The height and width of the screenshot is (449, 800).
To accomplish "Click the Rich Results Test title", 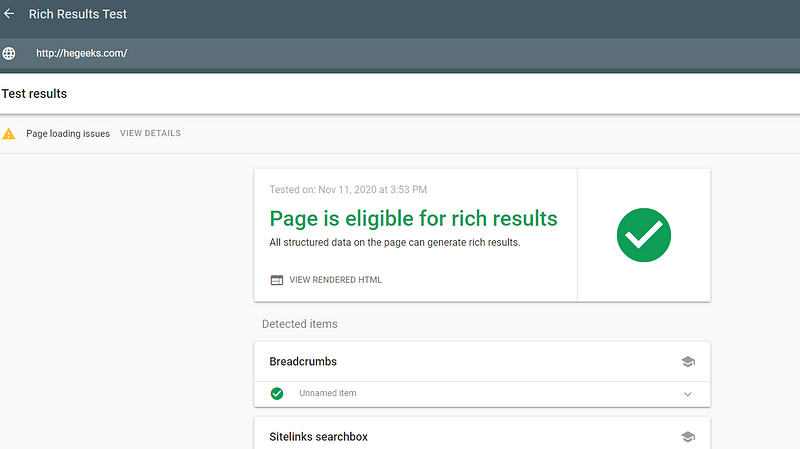I will [78, 14].
